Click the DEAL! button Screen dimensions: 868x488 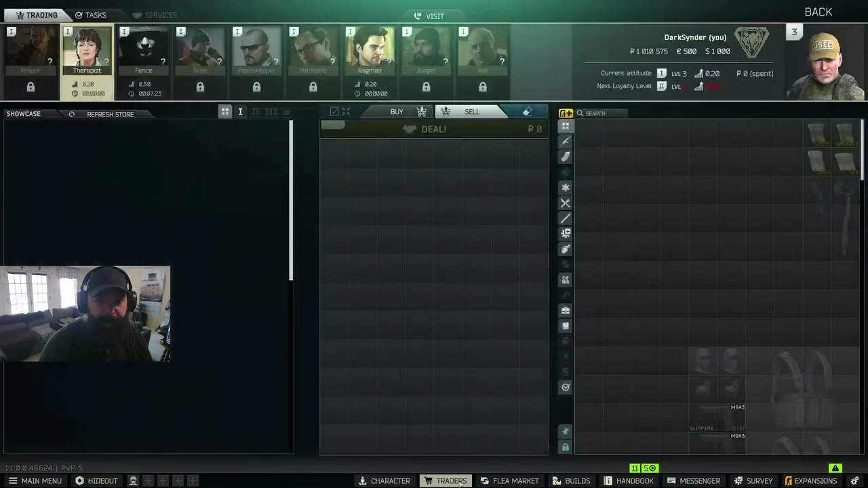[x=434, y=129]
